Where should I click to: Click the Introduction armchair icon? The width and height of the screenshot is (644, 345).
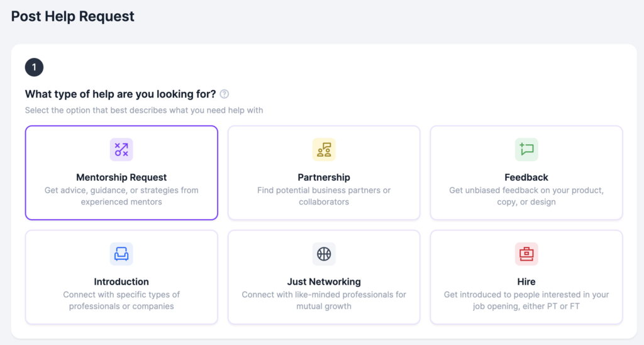[121, 254]
